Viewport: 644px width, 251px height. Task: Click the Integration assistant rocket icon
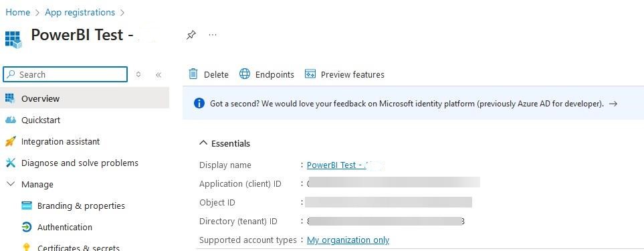[x=10, y=141]
